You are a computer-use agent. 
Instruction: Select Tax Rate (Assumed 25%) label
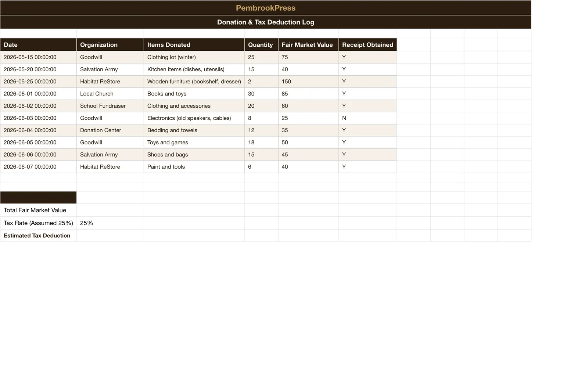pos(38,223)
